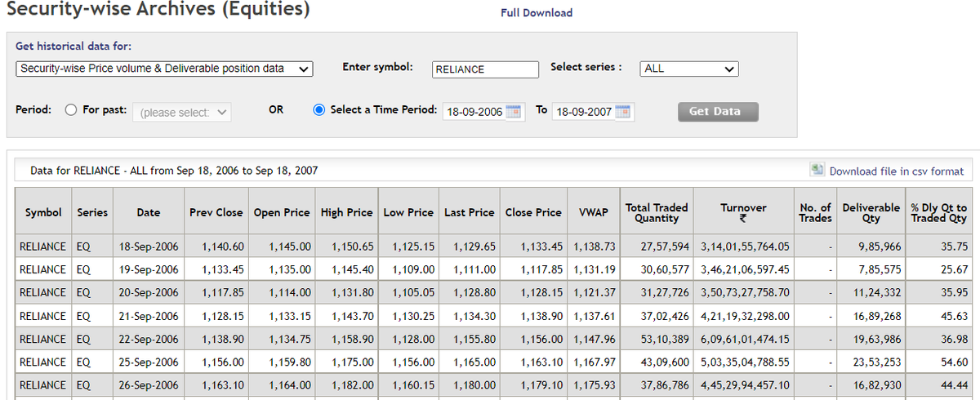This screenshot has width=980, height=400.
Task: Select the 'For past' radio button
Action: click(x=71, y=110)
